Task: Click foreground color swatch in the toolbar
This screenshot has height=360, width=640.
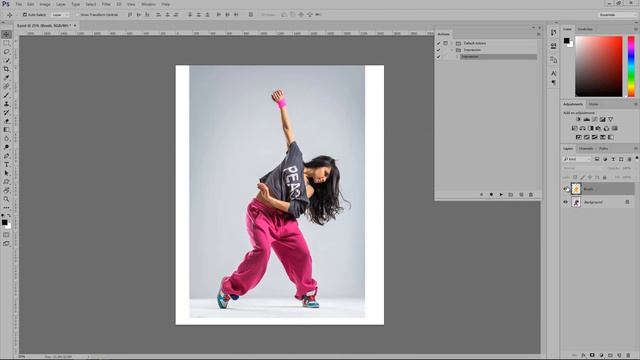Action: (x=4, y=222)
